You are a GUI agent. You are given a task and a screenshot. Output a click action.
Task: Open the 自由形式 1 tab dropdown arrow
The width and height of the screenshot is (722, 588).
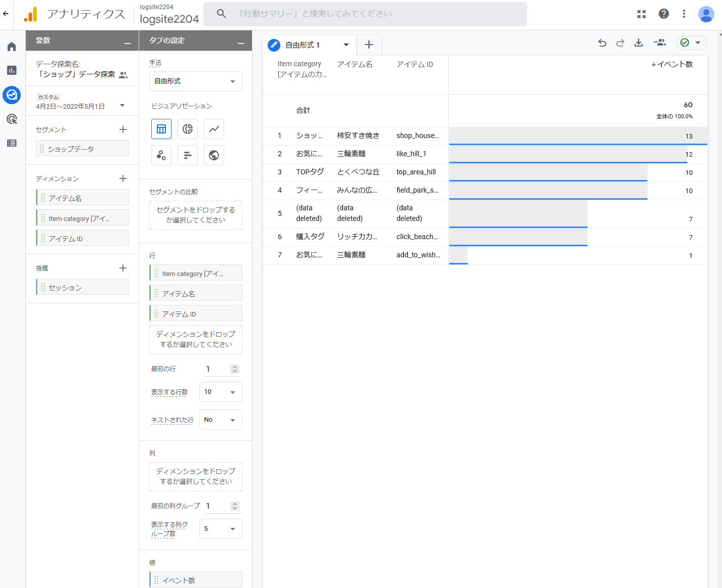click(x=346, y=45)
